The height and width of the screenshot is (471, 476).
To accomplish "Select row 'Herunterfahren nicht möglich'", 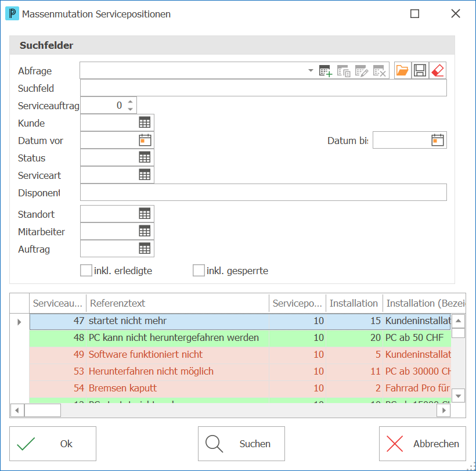I will (240, 372).
